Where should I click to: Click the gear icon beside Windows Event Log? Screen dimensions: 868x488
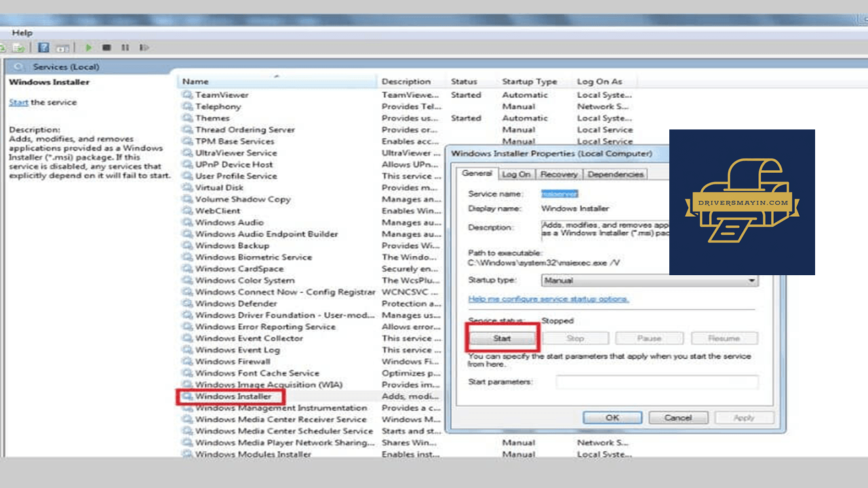[187, 350]
